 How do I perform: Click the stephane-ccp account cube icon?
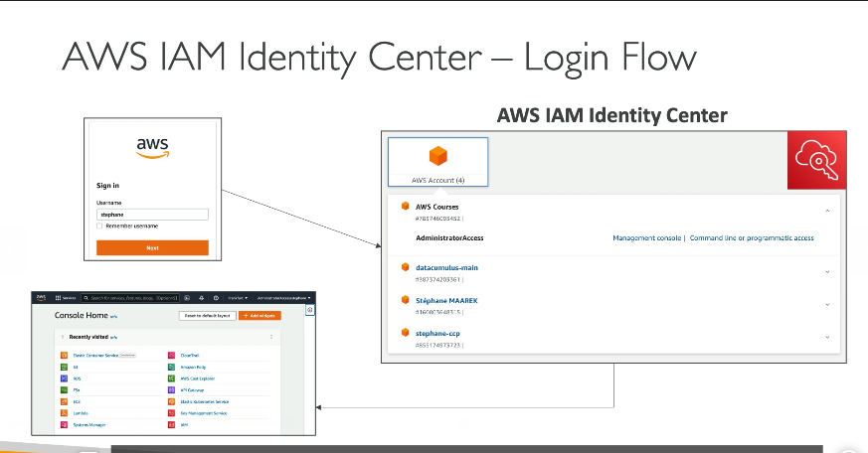coord(406,333)
